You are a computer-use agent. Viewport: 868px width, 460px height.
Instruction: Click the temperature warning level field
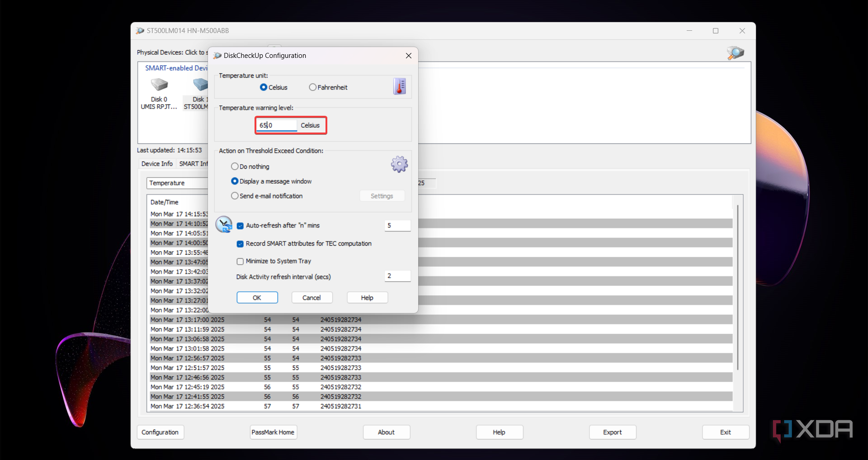[x=277, y=125]
